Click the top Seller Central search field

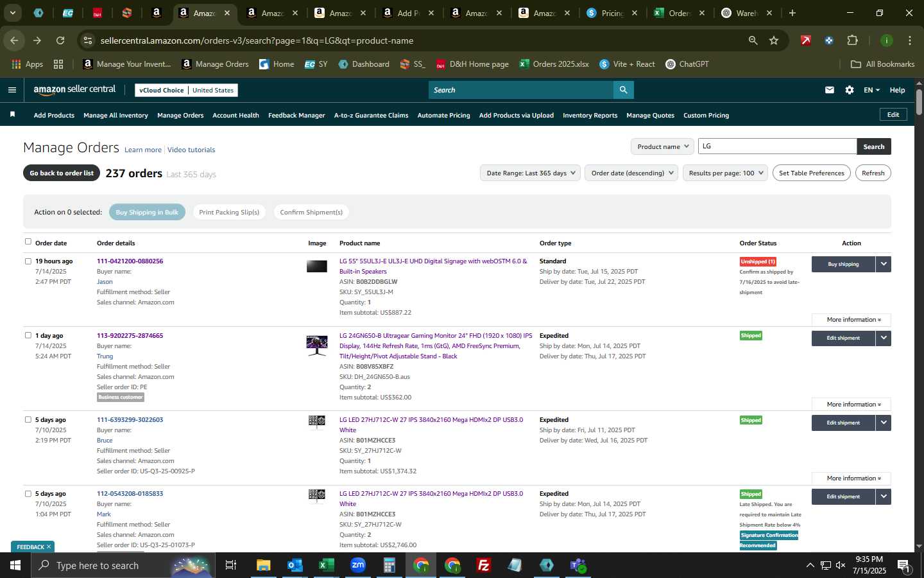pyautogui.click(x=520, y=90)
